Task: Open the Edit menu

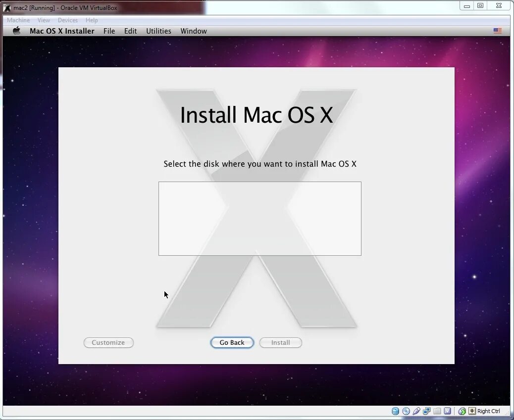Action: click(130, 31)
